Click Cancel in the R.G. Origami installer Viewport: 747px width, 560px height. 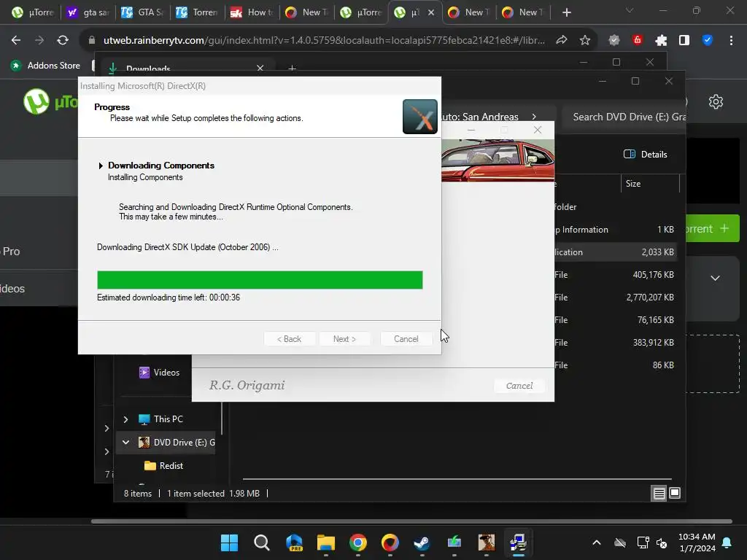(x=519, y=386)
